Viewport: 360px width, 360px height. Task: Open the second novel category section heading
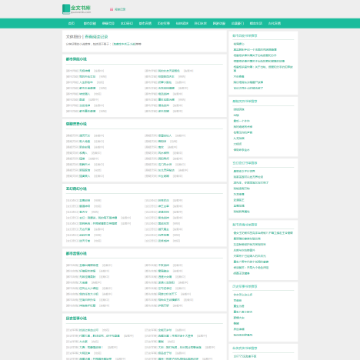pyautogui.click(x=76, y=124)
